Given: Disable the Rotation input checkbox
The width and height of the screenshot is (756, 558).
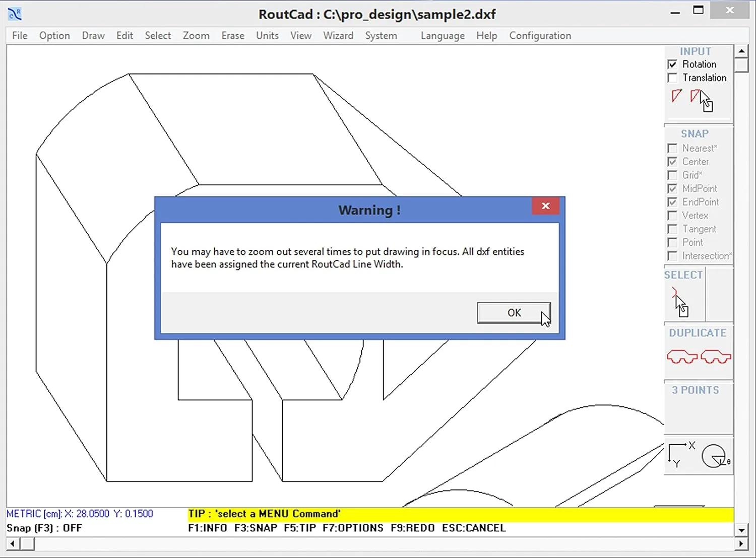Looking at the screenshot, I should pos(672,64).
